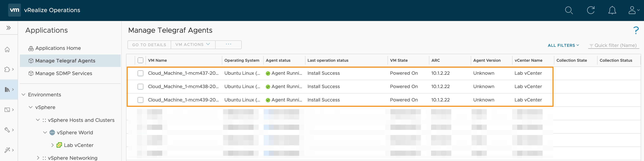This screenshot has width=644, height=161.
Task: Select the vSphere World tree item
Action: tap(75, 132)
